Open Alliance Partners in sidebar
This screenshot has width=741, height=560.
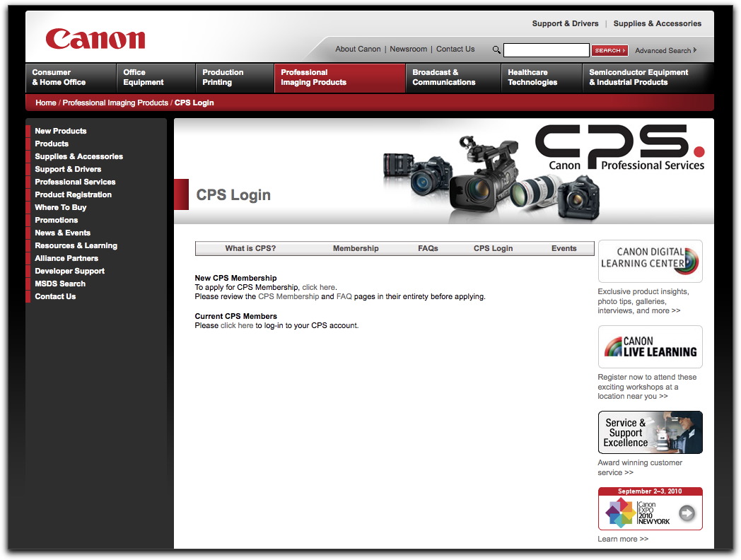66,259
